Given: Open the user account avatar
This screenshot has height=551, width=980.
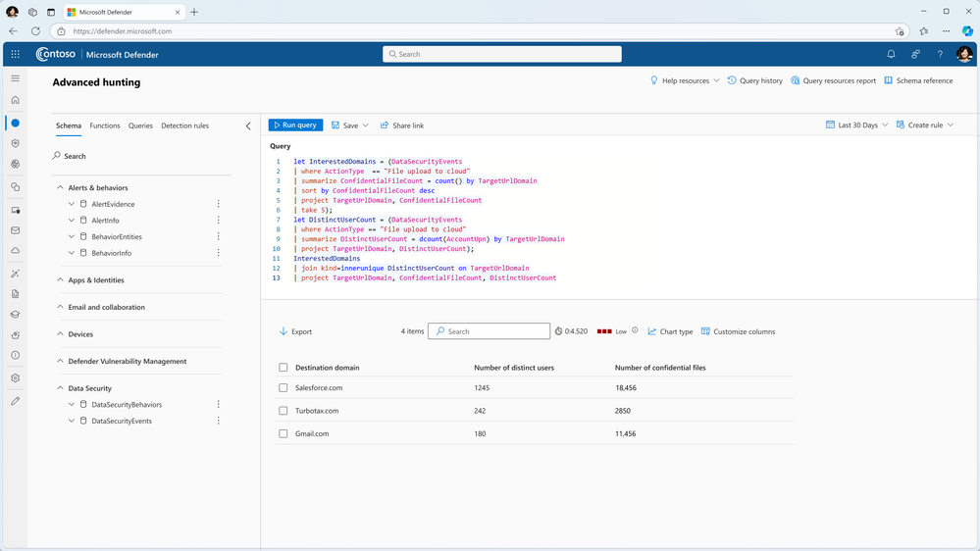Looking at the screenshot, I should (963, 54).
